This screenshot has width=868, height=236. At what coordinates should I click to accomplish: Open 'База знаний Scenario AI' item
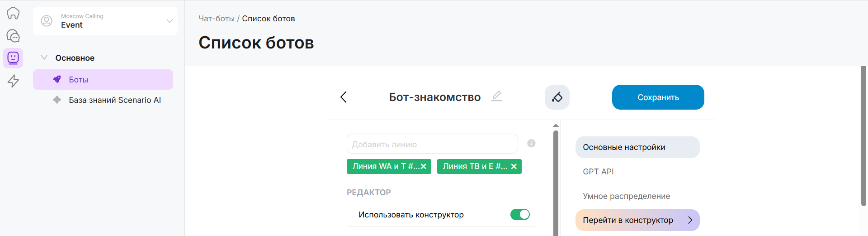coord(114,100)
